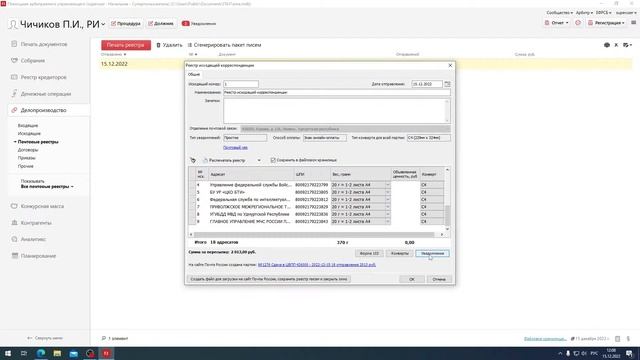Open the Контрагенты sidebar section
Viewport: 640px width, 360px height.
[36, 223]
